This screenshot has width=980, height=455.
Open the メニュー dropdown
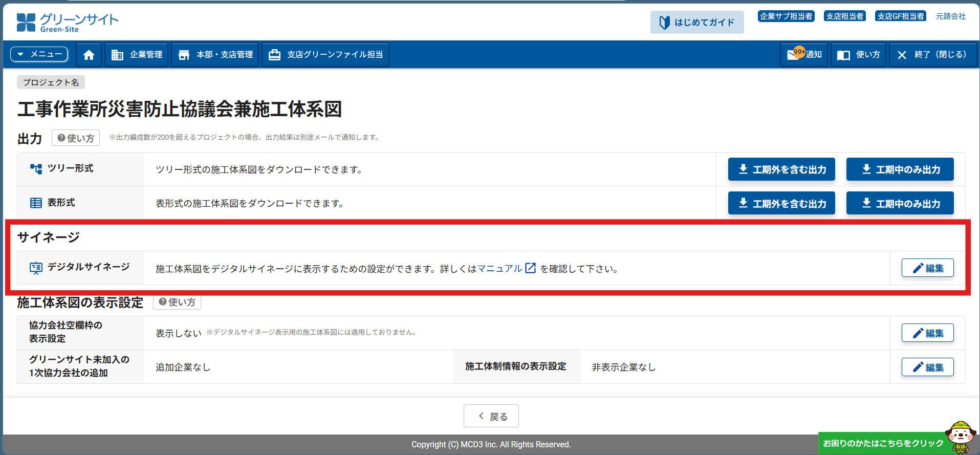point(39,54)
